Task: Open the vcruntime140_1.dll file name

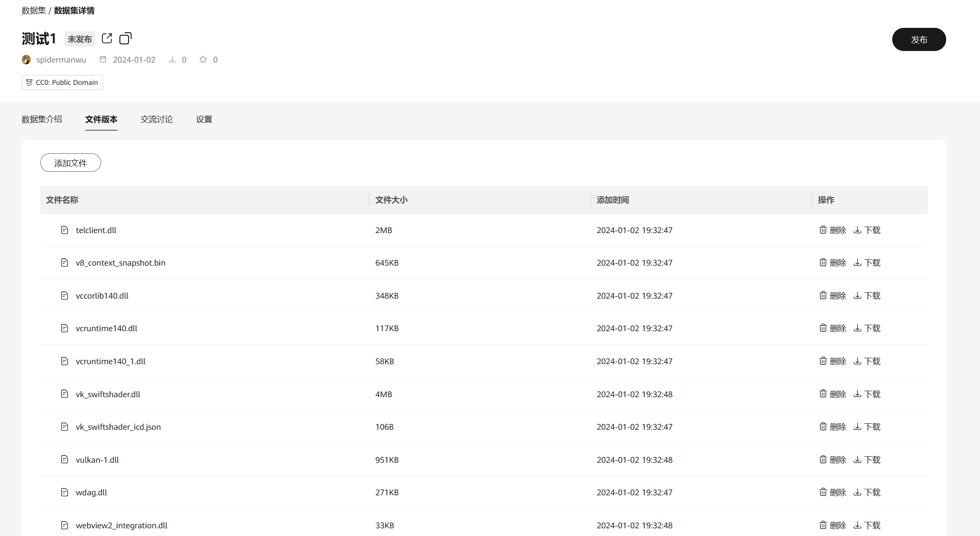Action: point(110,361)
